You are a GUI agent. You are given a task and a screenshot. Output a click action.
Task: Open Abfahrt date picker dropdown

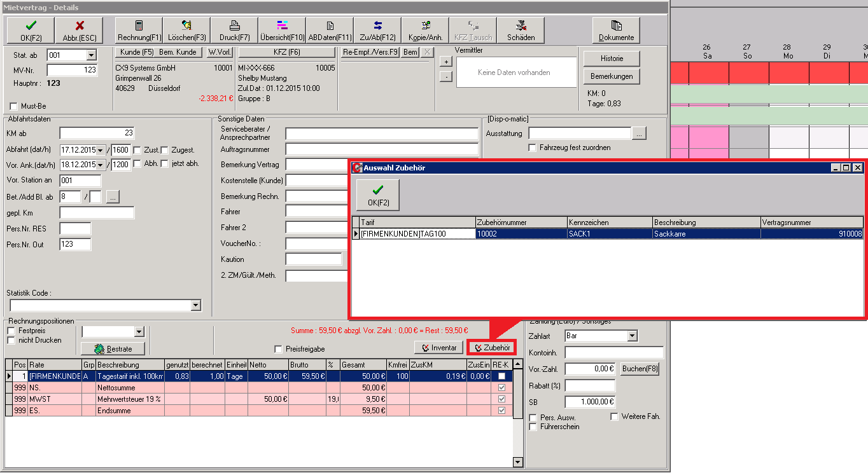(101, 150)
